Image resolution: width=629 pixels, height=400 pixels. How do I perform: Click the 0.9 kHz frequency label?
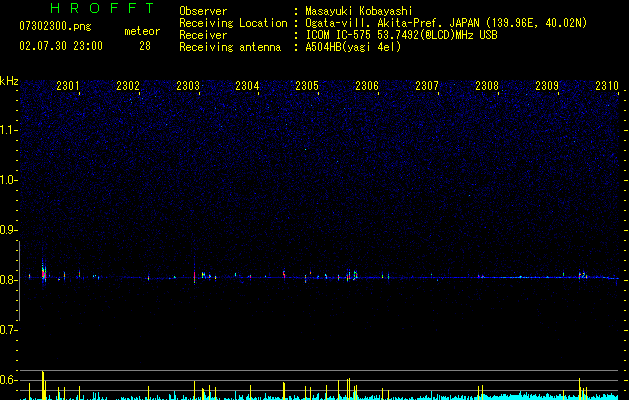[8, 230]
